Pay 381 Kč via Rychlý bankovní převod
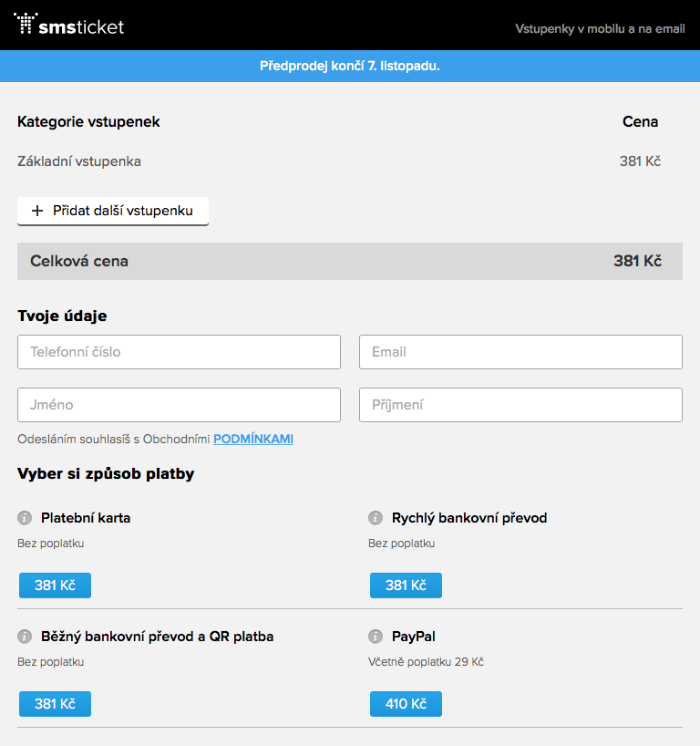This screenshot has height=746, width=700. (x=406, y=585)
